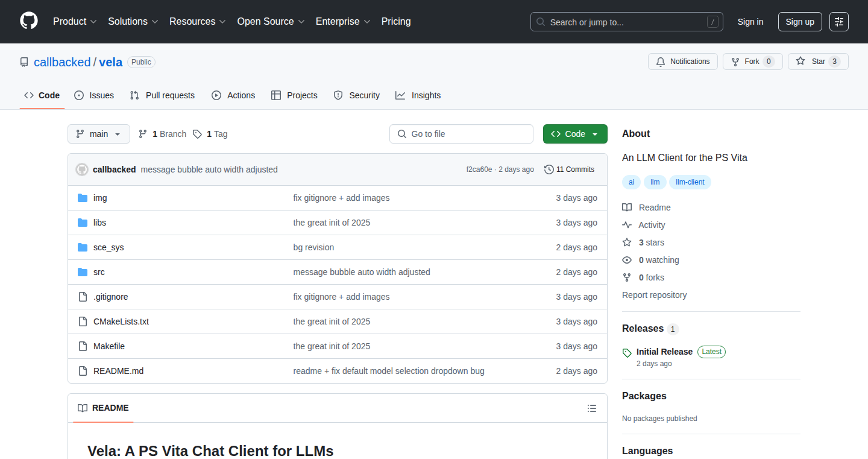Open the img folder icon

83,198
